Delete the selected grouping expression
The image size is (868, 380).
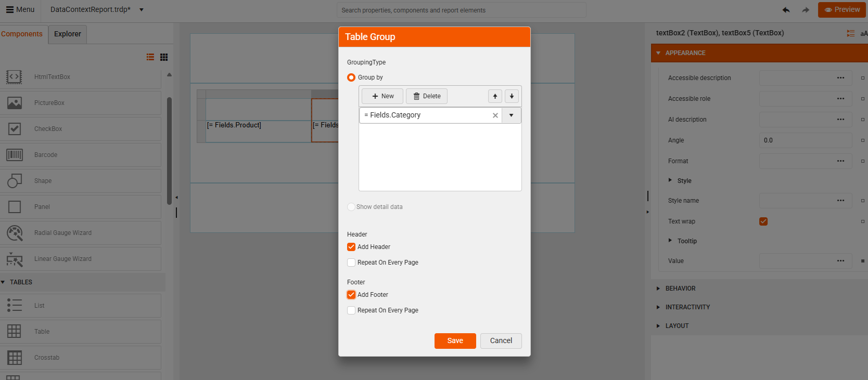point(427,96)
